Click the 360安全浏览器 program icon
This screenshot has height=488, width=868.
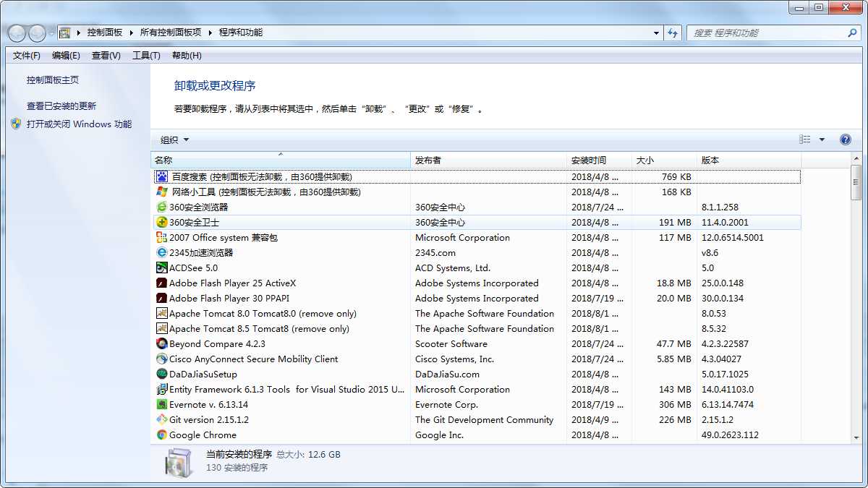pyautogui.click(x=162, y=207)
